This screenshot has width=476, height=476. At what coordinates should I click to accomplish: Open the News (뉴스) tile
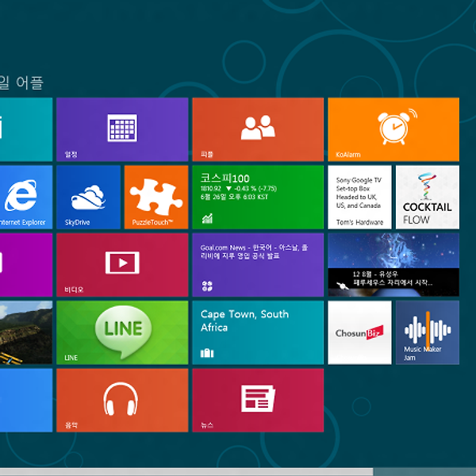pyautogui.click(x=258, y=400)
